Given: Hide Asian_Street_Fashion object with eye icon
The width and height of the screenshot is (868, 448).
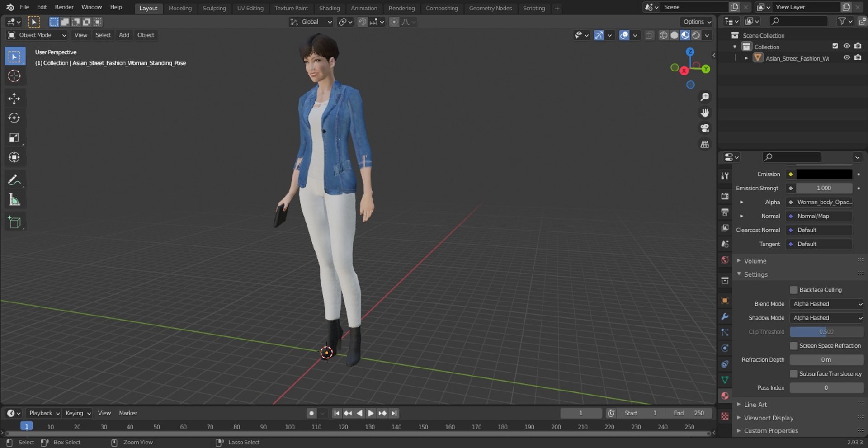Looking at the screenshot, I should pyautogui.click(x=846, y=58).
